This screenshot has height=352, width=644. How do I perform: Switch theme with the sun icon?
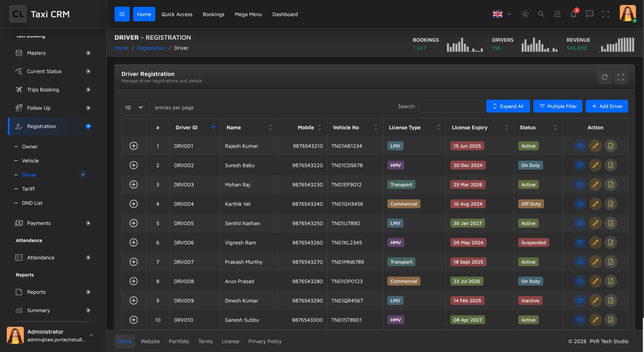[x=525, y=14]
